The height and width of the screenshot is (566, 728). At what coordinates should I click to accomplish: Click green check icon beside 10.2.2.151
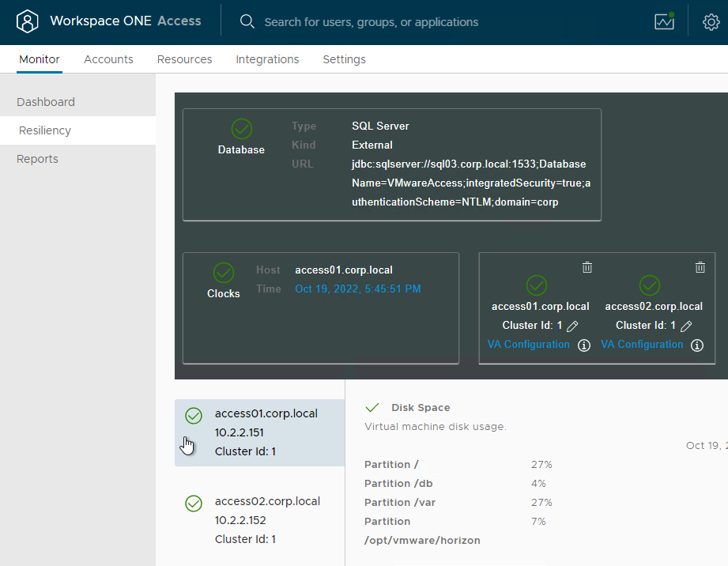click(194, 416)
